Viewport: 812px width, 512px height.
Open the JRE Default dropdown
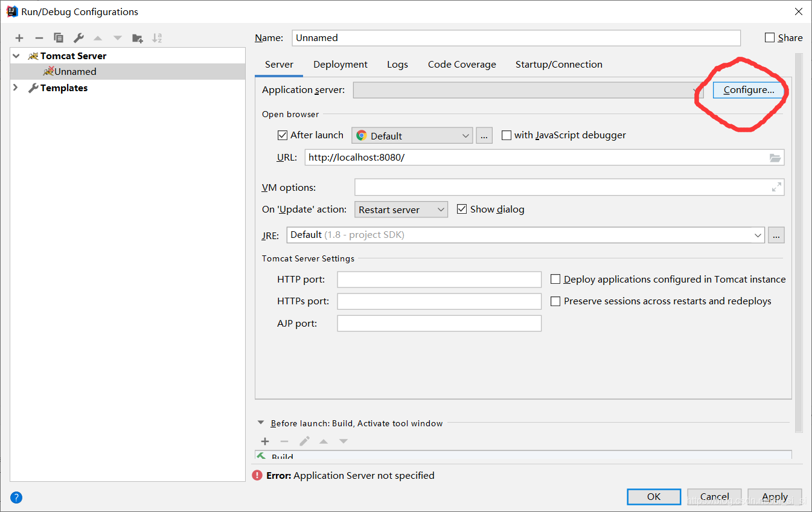point(526,235)
